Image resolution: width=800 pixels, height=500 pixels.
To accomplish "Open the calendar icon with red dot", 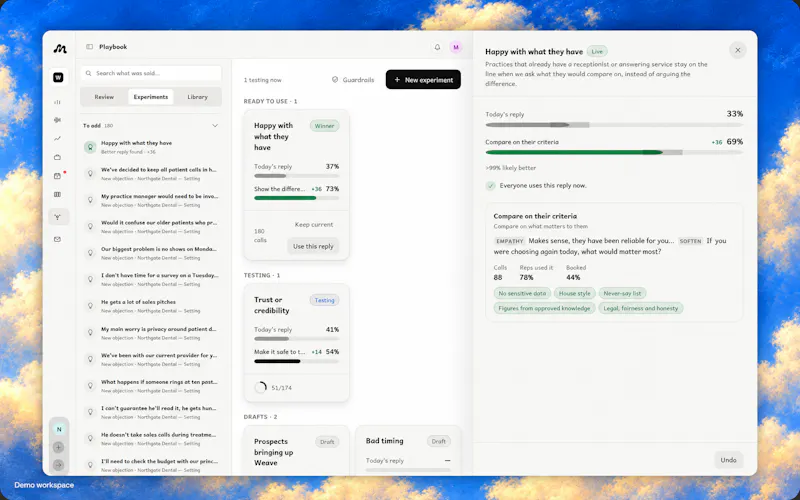I will pyautogui.click(x=58, y=176).
